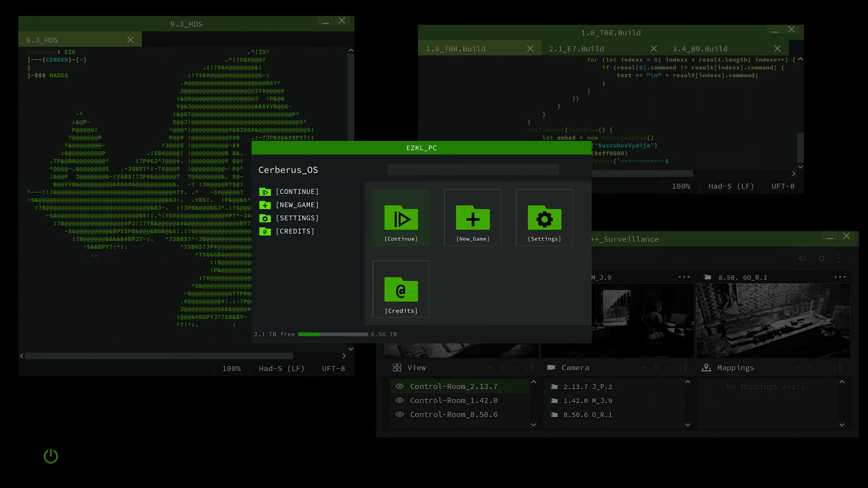The width and height of the screenshot is (868, 488).
Task: Toggle eye icon for Control-Room_1.42.0
Action: click(x=400, y=400)
